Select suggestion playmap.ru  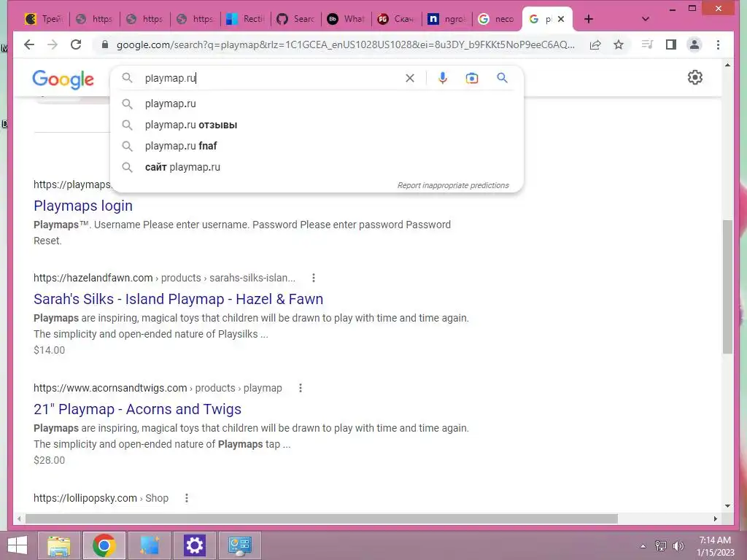[x=317, y=104]
